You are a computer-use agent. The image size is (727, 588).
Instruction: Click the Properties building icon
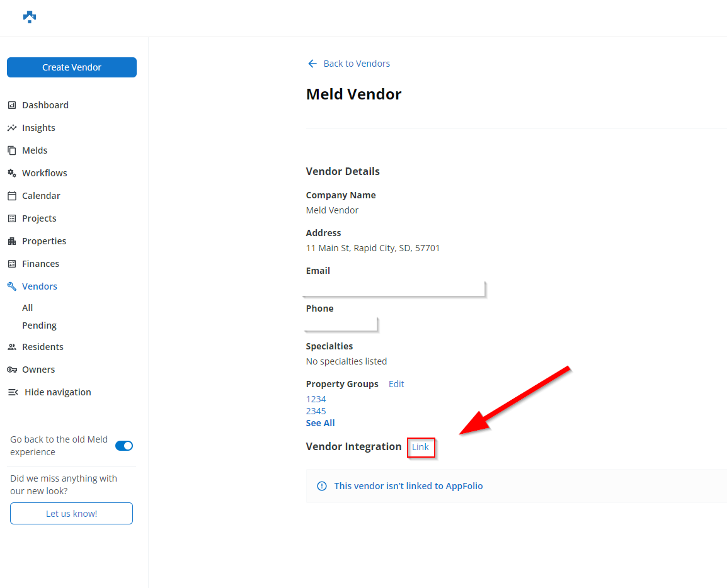(11, 241)
